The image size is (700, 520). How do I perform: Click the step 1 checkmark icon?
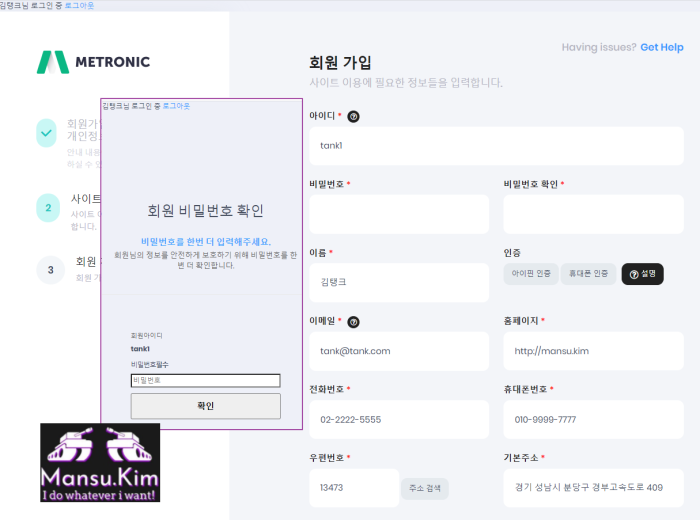click(47, 133)
